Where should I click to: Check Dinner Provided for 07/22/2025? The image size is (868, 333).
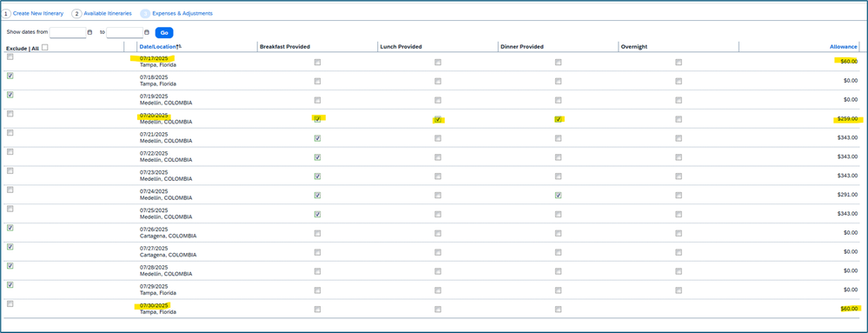(x=558, y=157)
